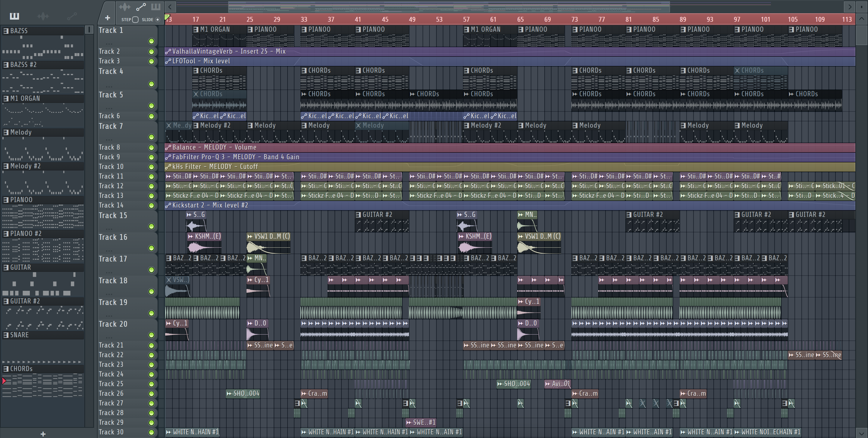Select the Track 15 header
Screen dimensions: 868x438
click(127, 221)
